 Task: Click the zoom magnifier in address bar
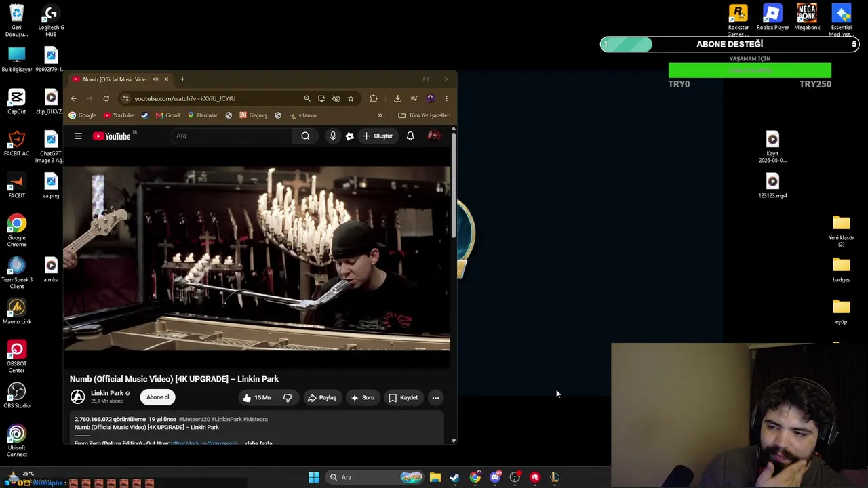pos(307,98)
